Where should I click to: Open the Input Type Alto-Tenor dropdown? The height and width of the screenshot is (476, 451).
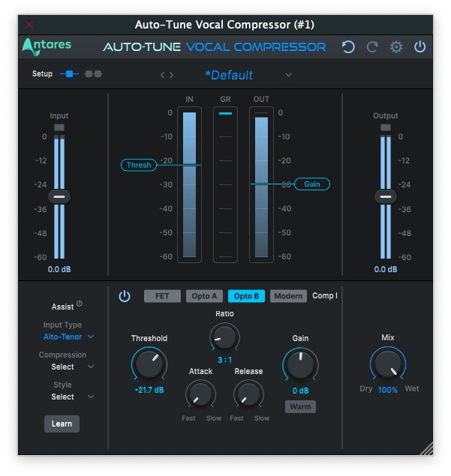pos(62,337)
